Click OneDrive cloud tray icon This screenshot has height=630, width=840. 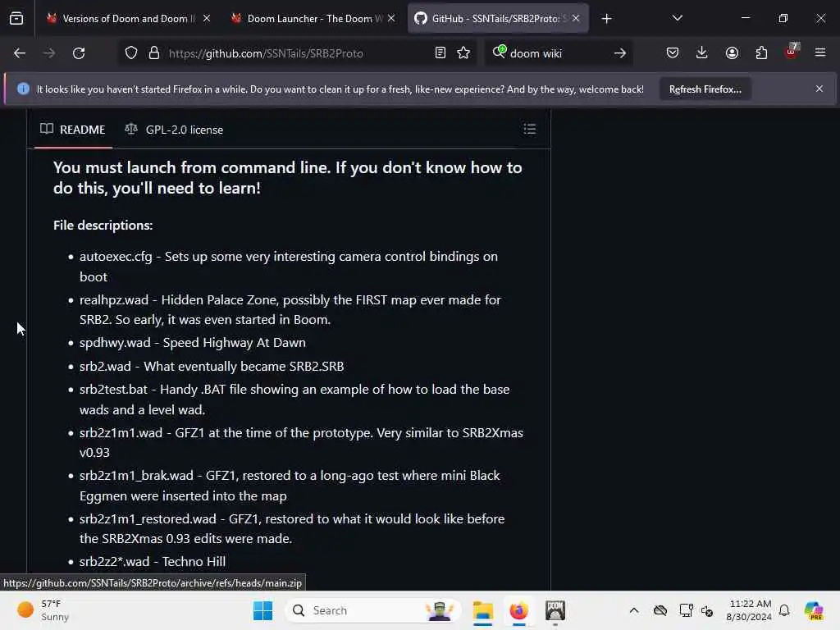pyautogui.click(x=660, y=610)
